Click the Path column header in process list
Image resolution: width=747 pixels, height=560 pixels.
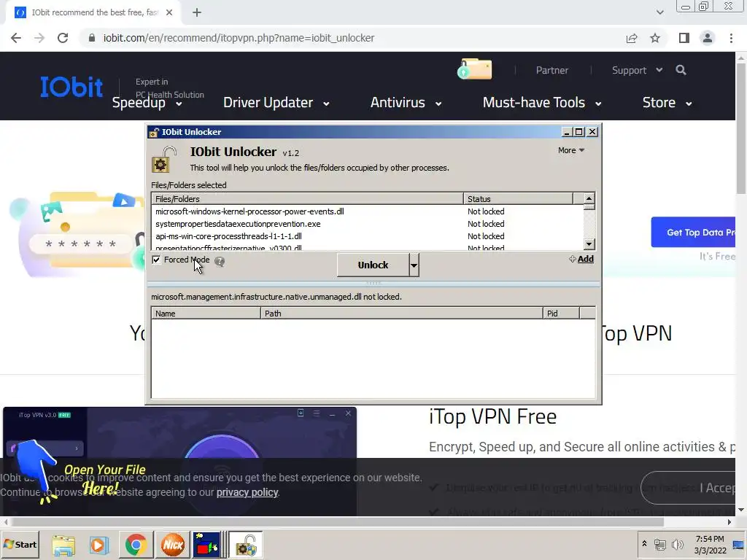(402, 314)
